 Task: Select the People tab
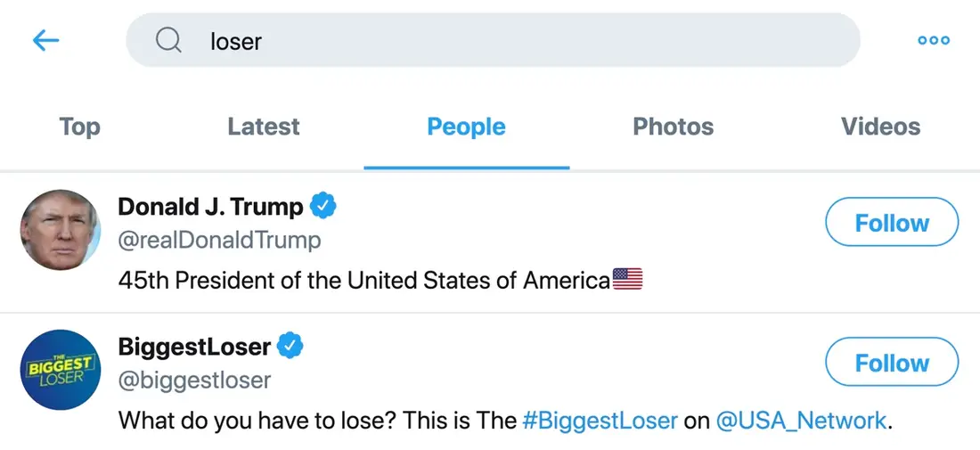tap(466, 127)
